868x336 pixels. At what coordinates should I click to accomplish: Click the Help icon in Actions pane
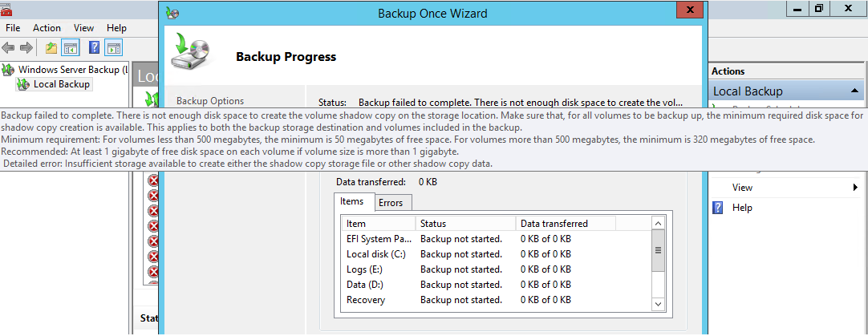(x=718, y=208)
